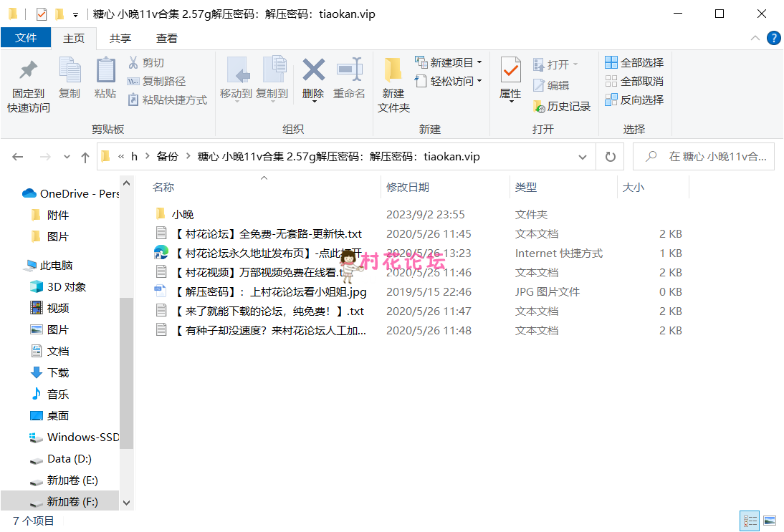Click the h segment in the address path

point(134,156)
